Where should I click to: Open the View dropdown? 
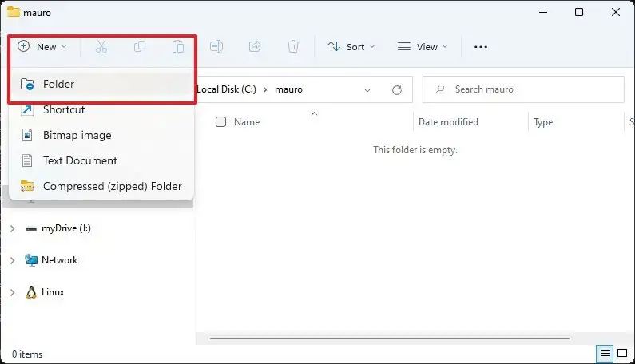[423, 47]
